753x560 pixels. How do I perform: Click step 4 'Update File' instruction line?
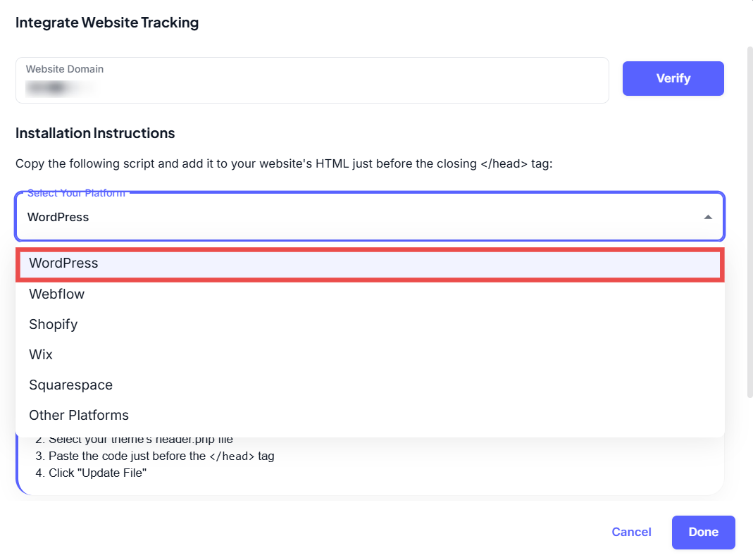point(91,473)
